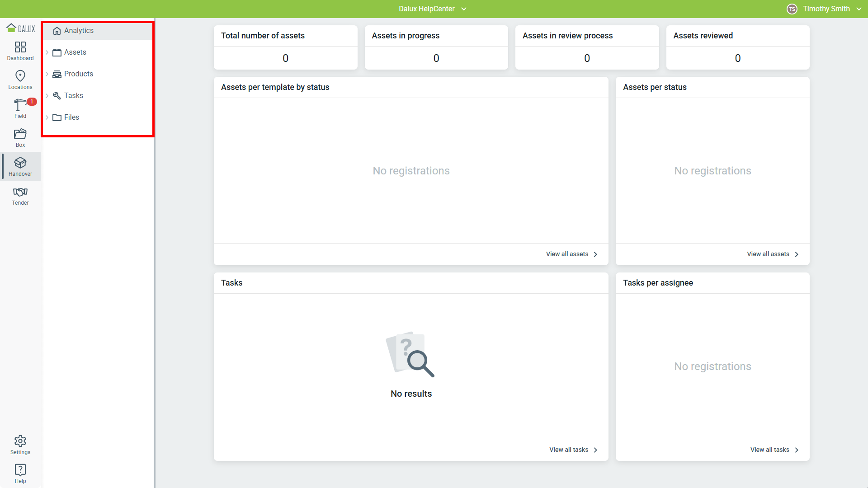Select Analytics in the navigation panel
868x488 pixels.
pyautogui.click(x=79, y=31)
